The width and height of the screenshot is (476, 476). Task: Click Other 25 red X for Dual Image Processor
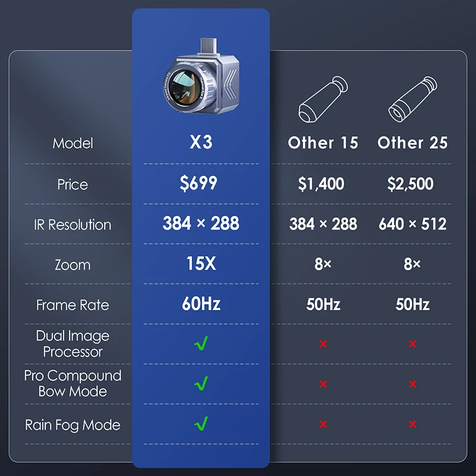pyautogui.click(x=412, y=345)
